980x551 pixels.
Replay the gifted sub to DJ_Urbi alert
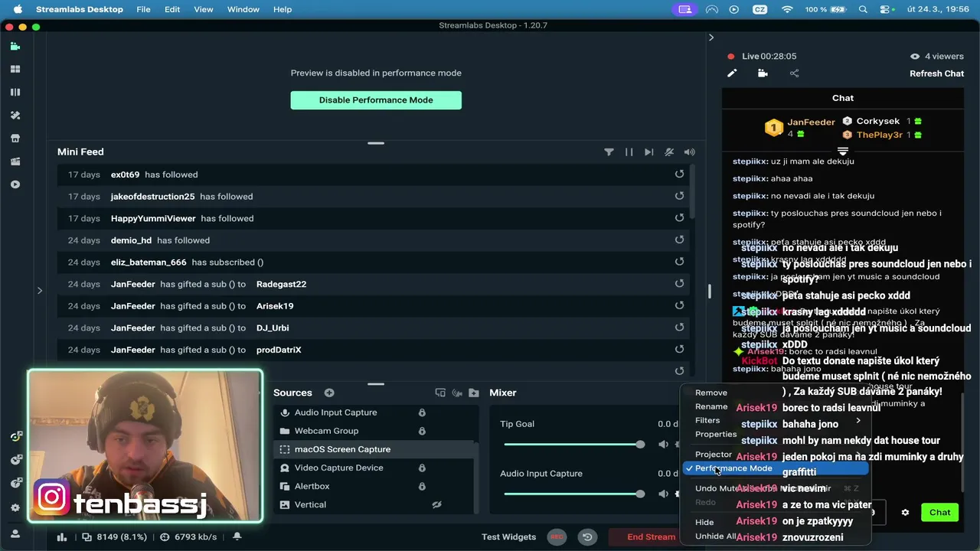click(679, 328)
